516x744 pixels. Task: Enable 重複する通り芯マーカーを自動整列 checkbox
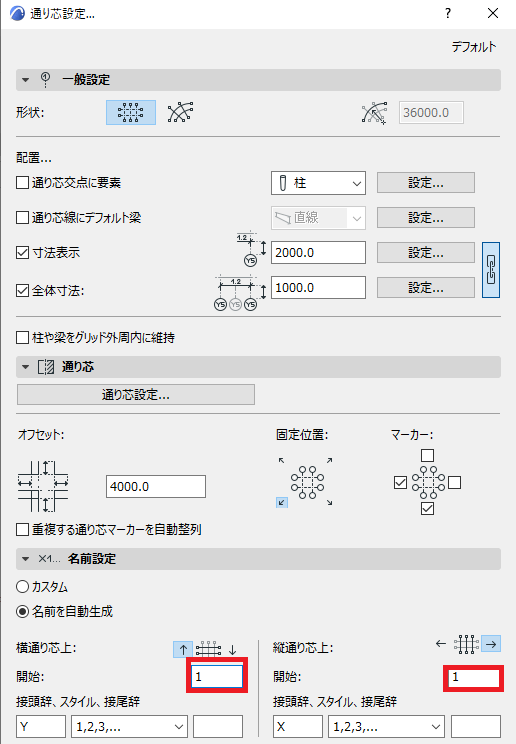tap(22, 530)
